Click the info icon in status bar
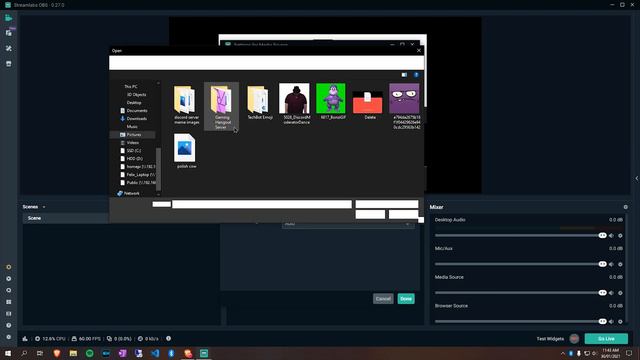Image resolution: width=640 pixels, height=360 pixels. 168,338
